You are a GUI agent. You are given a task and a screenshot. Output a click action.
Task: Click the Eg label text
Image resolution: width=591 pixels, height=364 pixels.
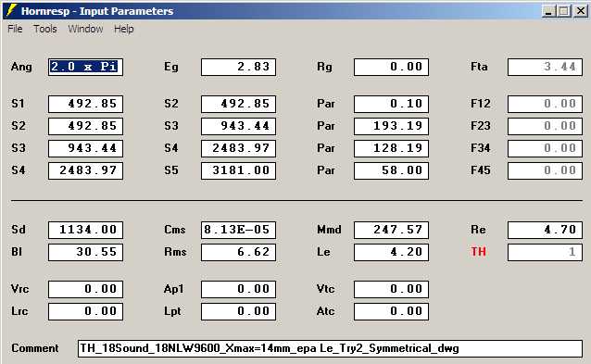point(171,67)
